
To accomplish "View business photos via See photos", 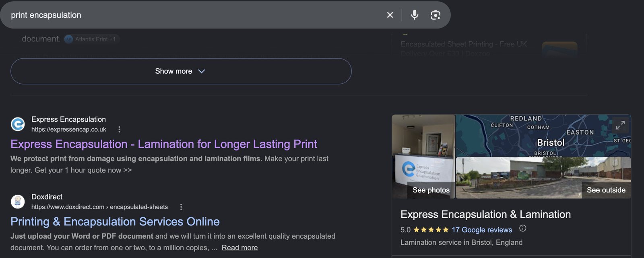I will (431, 190).
